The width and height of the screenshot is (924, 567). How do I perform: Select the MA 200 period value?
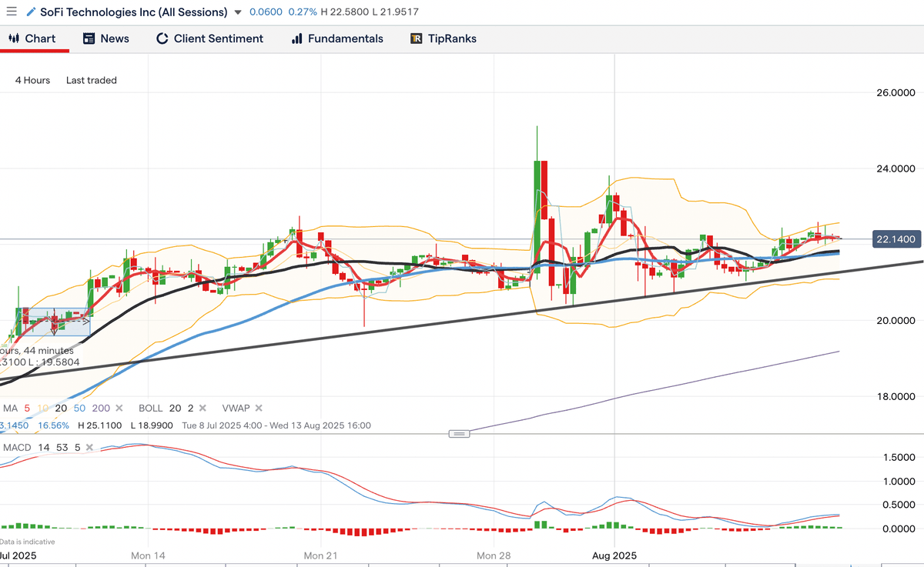coord(101,409)
